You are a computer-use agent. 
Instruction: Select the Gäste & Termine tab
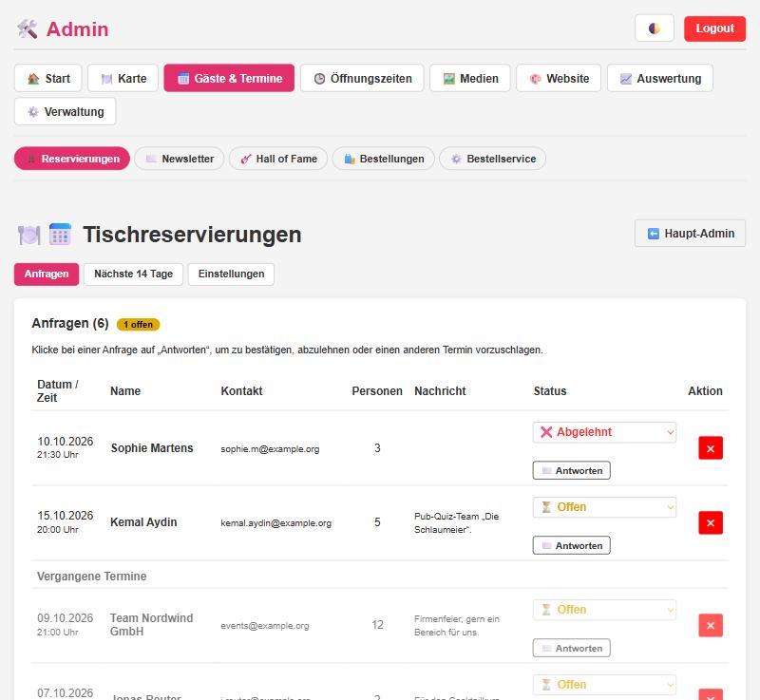pos(229,78)
